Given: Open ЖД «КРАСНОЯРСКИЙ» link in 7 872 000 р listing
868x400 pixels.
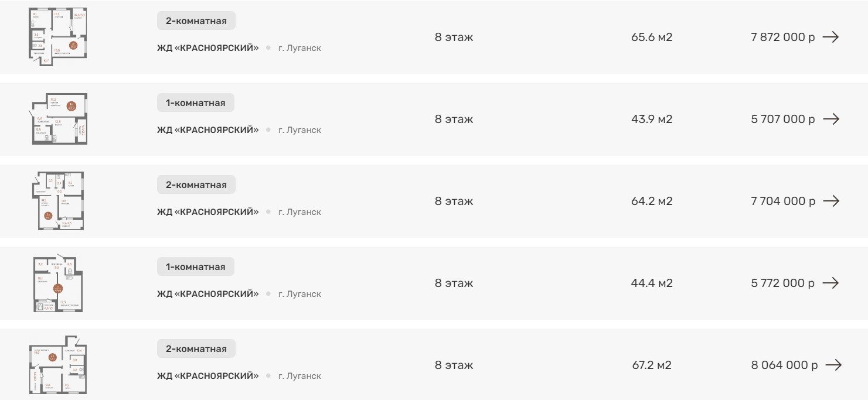Looking at the screenshot, I should click(x=207, y=47).
